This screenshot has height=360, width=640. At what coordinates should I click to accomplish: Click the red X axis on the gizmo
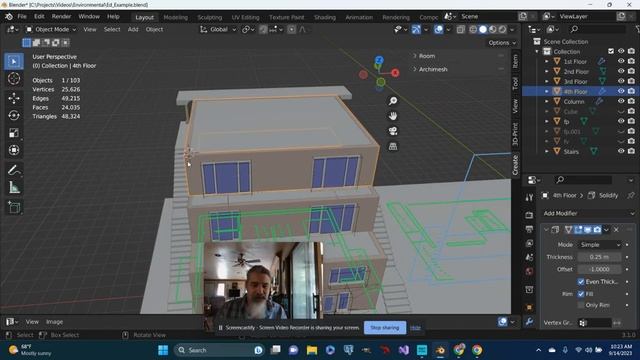pyautogui.click(x=395, y=73)
